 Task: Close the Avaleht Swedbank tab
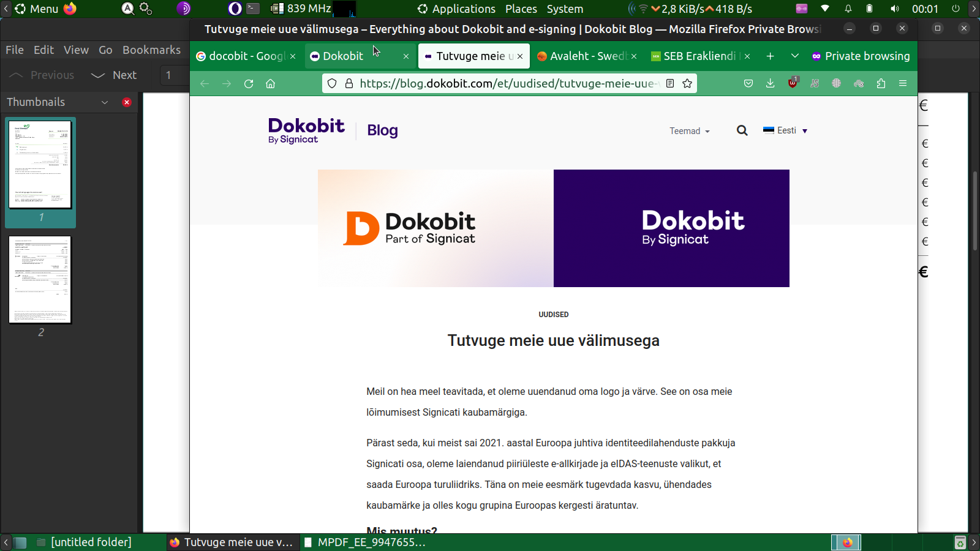[634, 56]
